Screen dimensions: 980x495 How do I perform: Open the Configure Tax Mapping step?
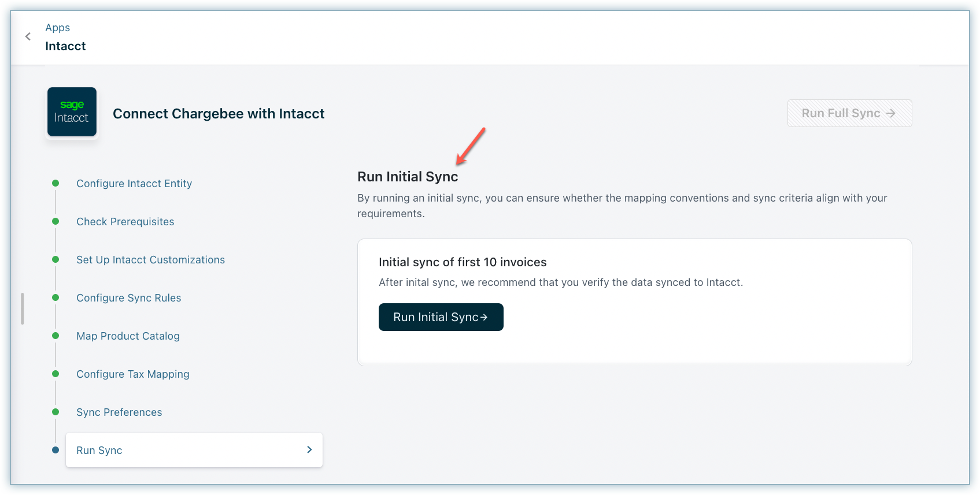(132, 374)
